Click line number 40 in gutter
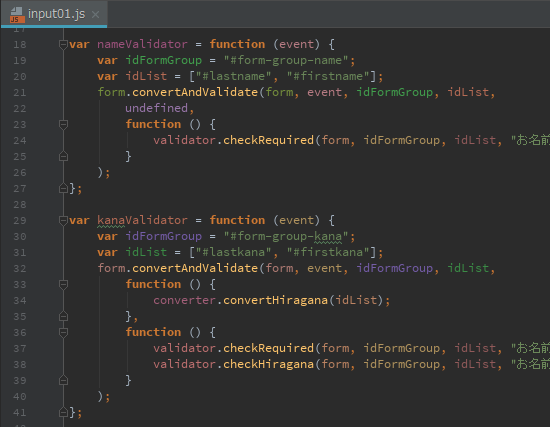Image resolution: width=550 pixels, height=427 pixels. (x=20, y=396)
